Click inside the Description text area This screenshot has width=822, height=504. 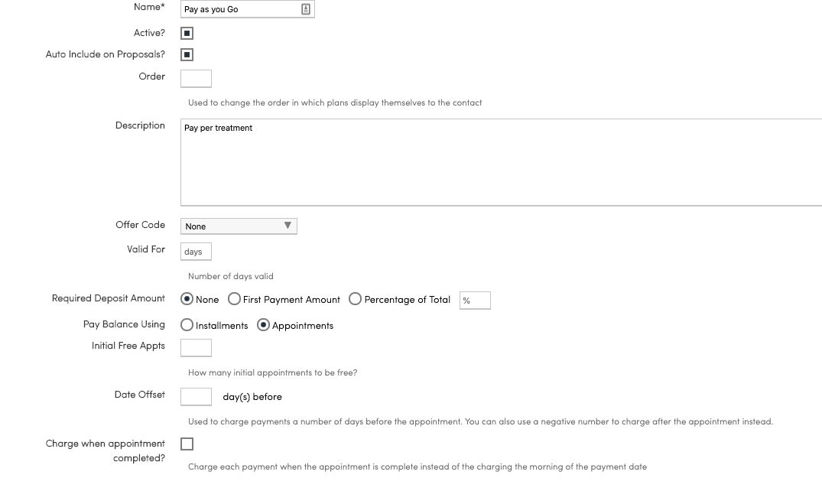(501, 162)
